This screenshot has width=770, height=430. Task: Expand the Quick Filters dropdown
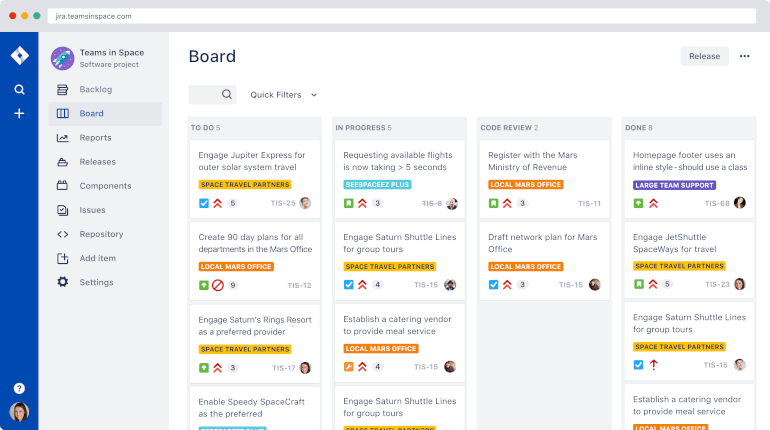coord(283,95)
